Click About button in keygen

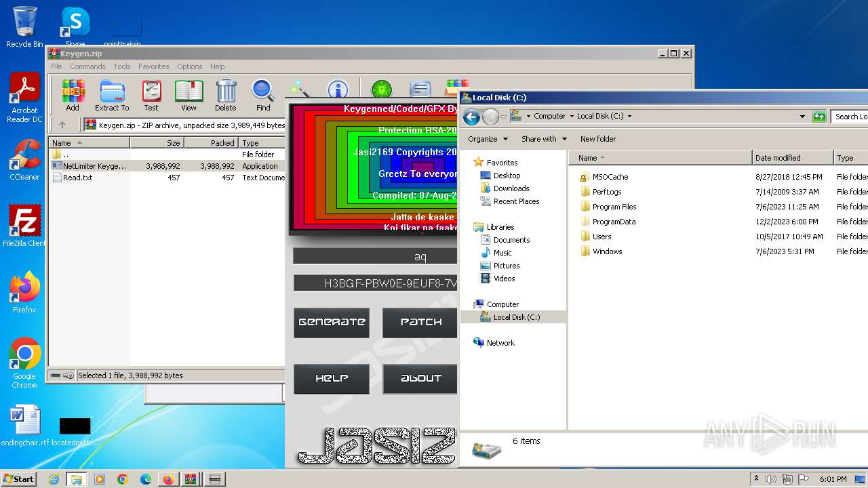420,379
